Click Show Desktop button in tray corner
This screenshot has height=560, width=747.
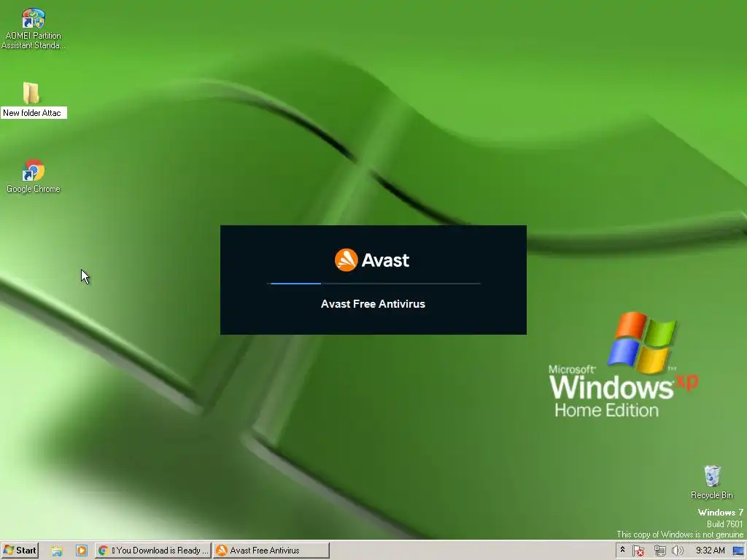(x=738, y=551)
